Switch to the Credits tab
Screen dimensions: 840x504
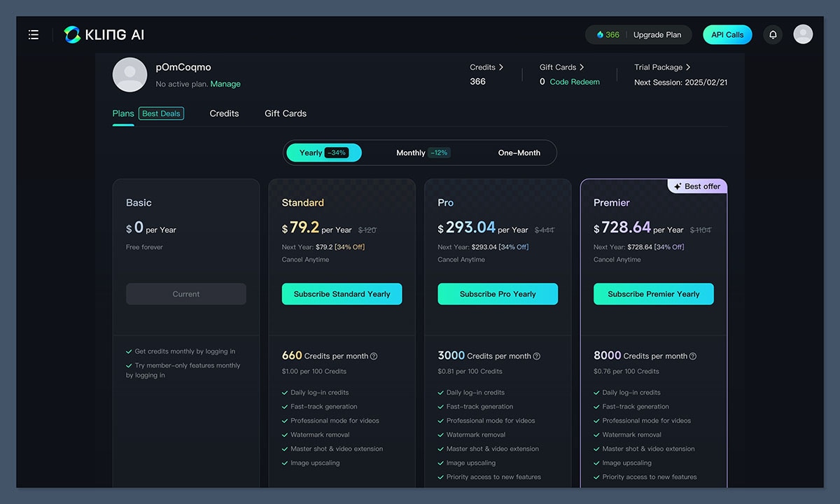224,113
